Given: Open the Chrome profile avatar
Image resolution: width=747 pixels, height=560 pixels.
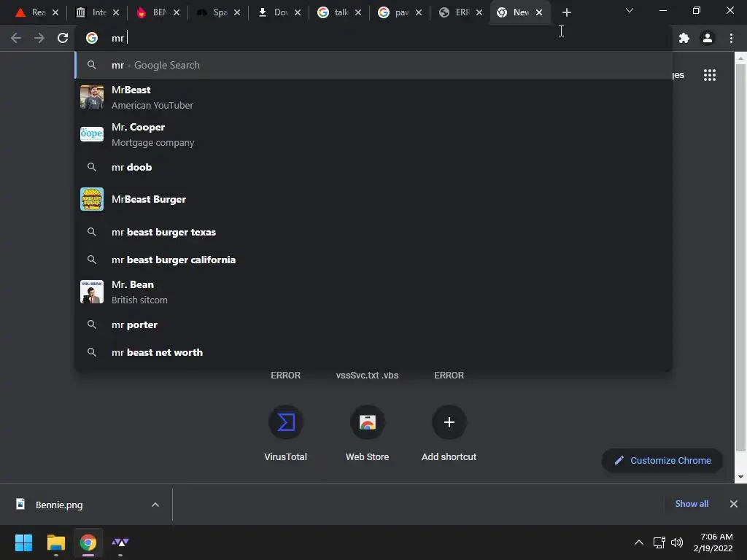Looking at the screenshot, I should point(708,38).
